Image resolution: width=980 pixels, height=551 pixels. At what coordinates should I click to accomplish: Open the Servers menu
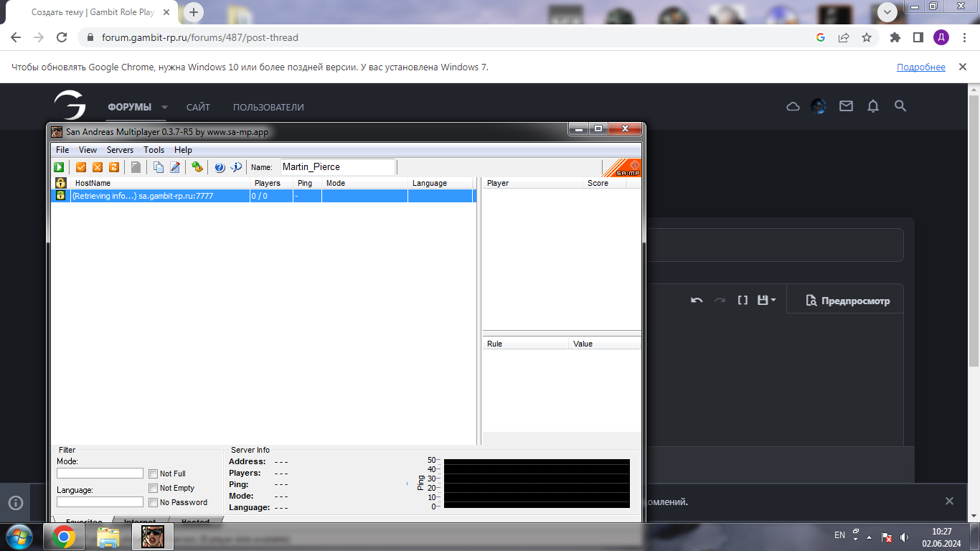(120, 150)
